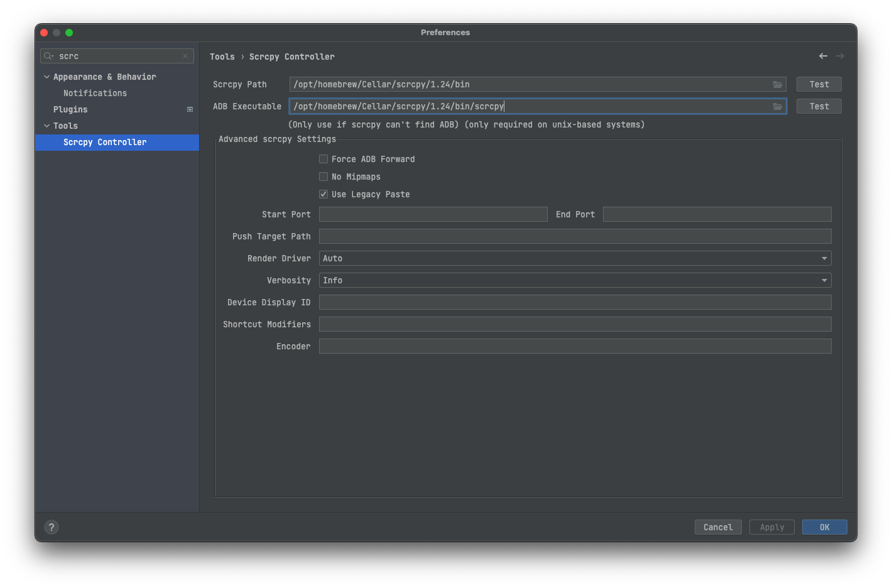Click the search magnifier icon
Image resolution: width=892 pixels, height=588 pixels.
[48, 56]
